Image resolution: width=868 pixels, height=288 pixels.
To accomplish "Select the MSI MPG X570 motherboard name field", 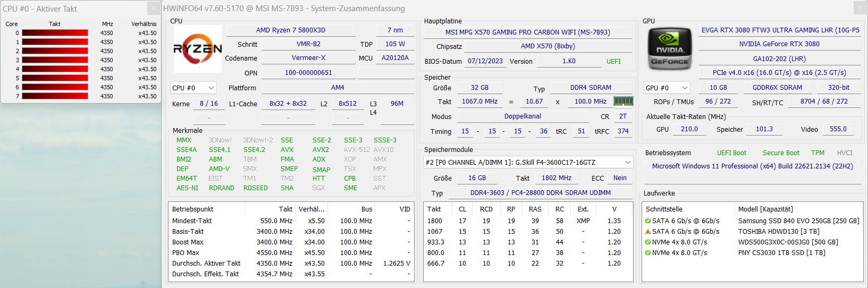I will pos(527,32).
